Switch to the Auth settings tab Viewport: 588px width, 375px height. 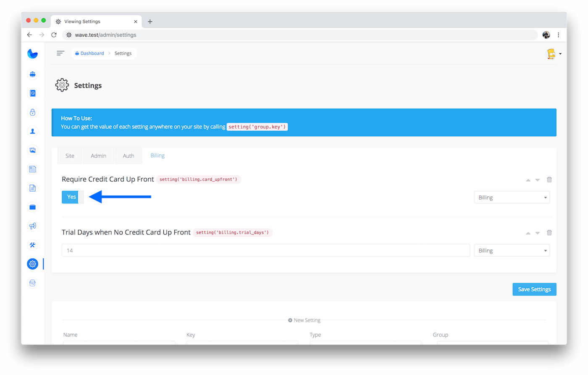click(x=129, y=156)
